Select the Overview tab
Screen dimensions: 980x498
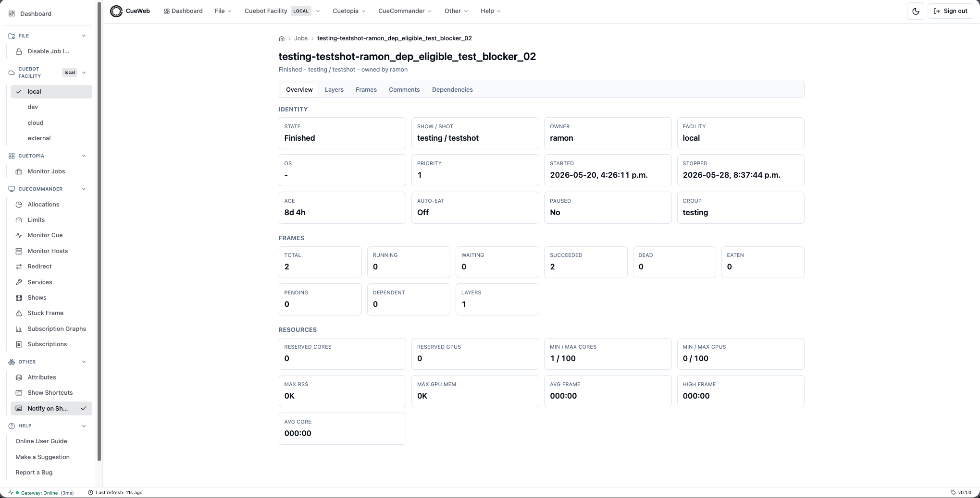point(299,90)
